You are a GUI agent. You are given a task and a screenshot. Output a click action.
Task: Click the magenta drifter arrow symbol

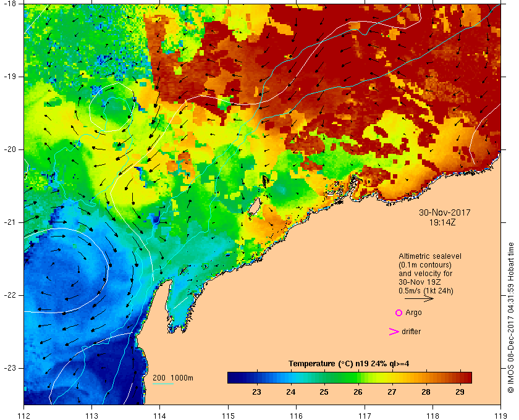coord(394,332)
